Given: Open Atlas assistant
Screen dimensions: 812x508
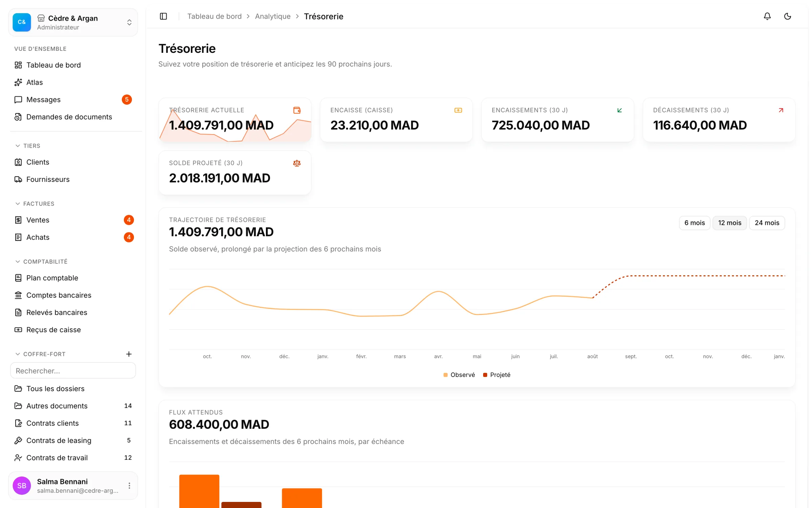Looking at the screenshot, I should 73,82.
